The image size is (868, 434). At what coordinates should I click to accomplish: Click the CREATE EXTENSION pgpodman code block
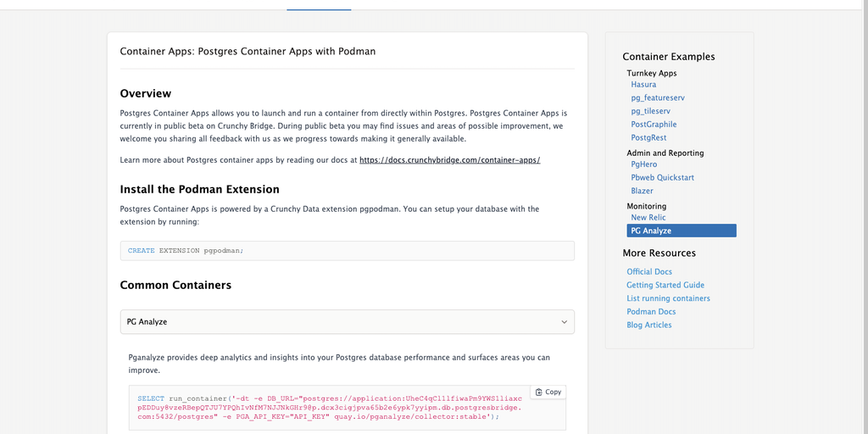click(x=347, y=251)
